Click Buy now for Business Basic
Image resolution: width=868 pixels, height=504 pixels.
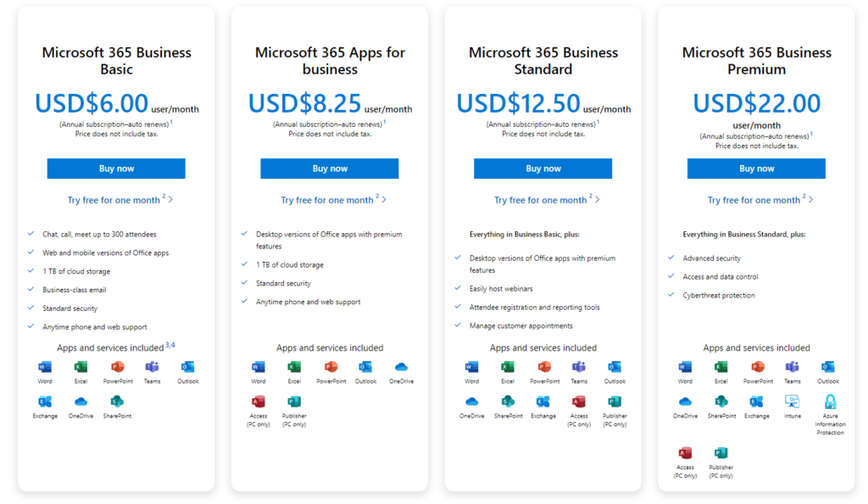pos(116,169)
